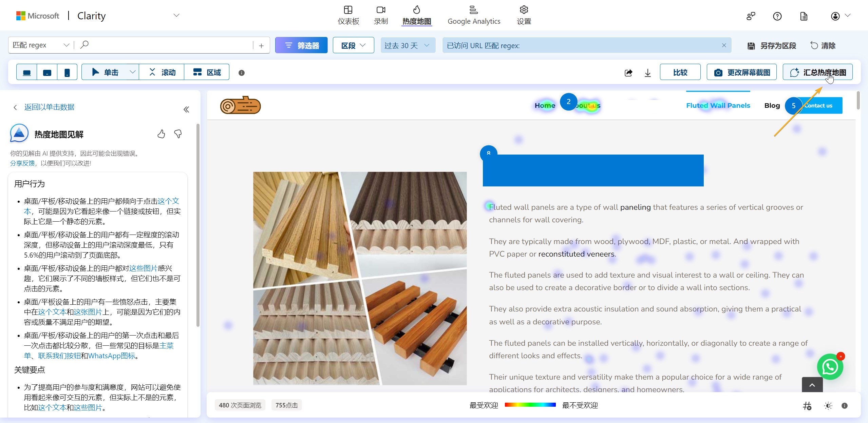The image size is (868, 423).
Task: Go to the 仪表板 dashboard tab
Action: (348, 15)
